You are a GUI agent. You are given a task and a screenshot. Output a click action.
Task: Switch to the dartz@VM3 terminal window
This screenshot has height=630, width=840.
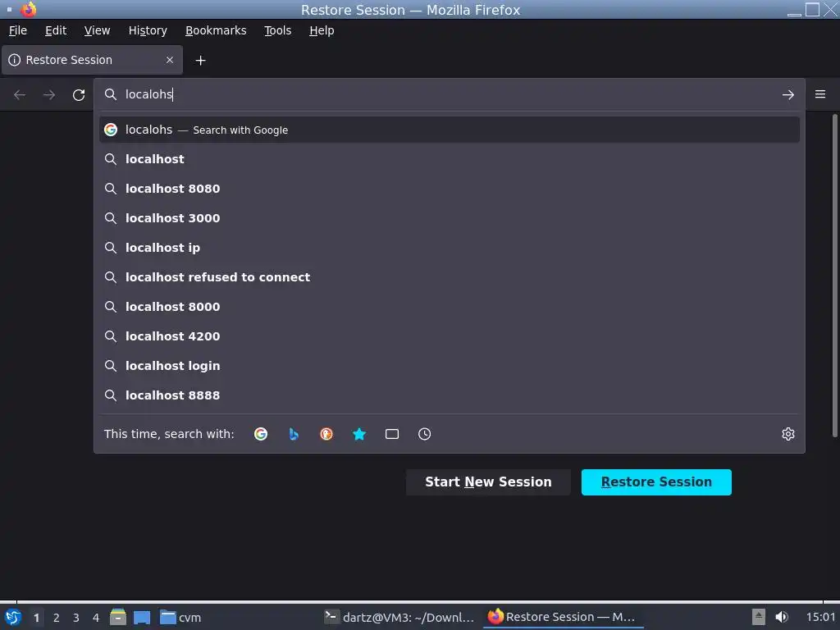(399, 617)
